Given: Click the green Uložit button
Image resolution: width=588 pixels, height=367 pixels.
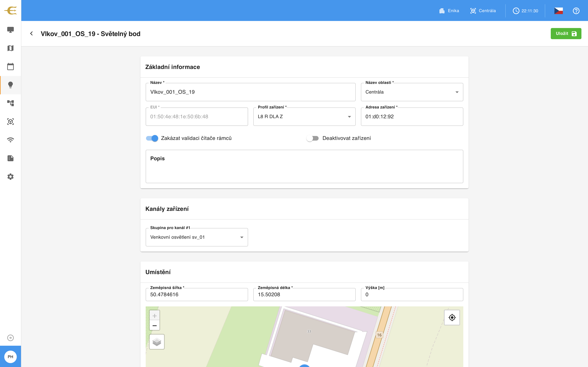Looking at the screenshot, I should click(x=566, y=33).
